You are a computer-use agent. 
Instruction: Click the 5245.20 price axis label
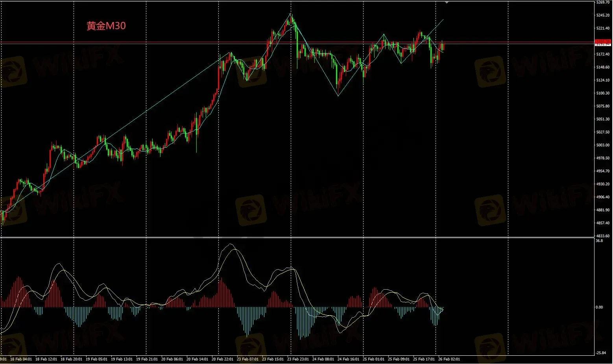(x=603, y=15)
